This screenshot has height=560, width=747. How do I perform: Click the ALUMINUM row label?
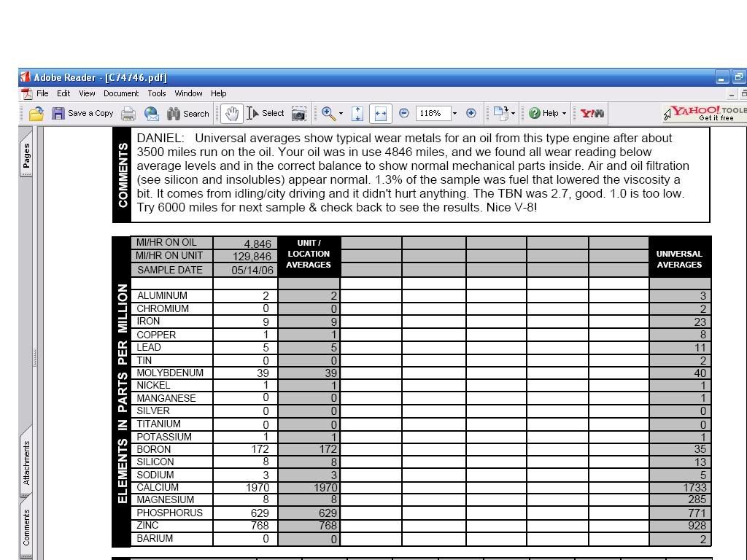point(162,295)
